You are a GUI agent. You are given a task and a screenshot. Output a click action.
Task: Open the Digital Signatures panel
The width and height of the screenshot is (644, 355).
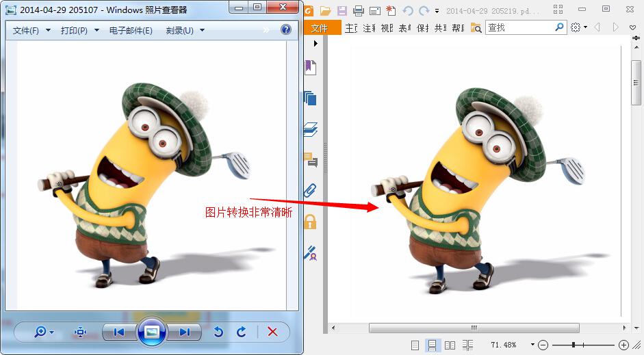[311, 253]
